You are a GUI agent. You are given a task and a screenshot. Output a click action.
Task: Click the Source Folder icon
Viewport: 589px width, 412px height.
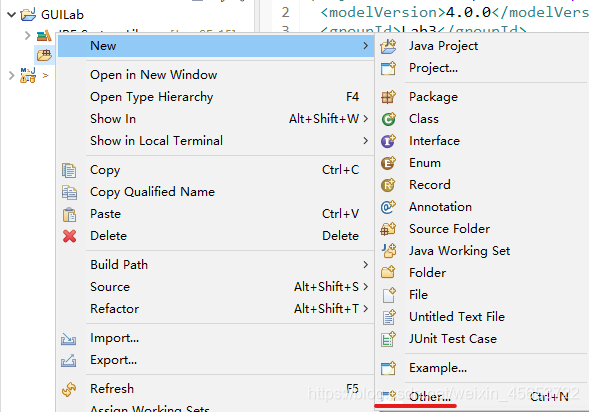pyautogui.click(x=388, y=229)
